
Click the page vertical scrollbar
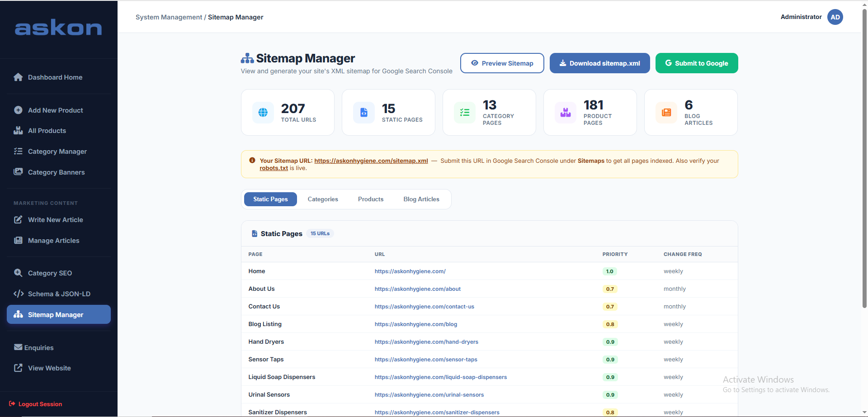pos(864,158)
